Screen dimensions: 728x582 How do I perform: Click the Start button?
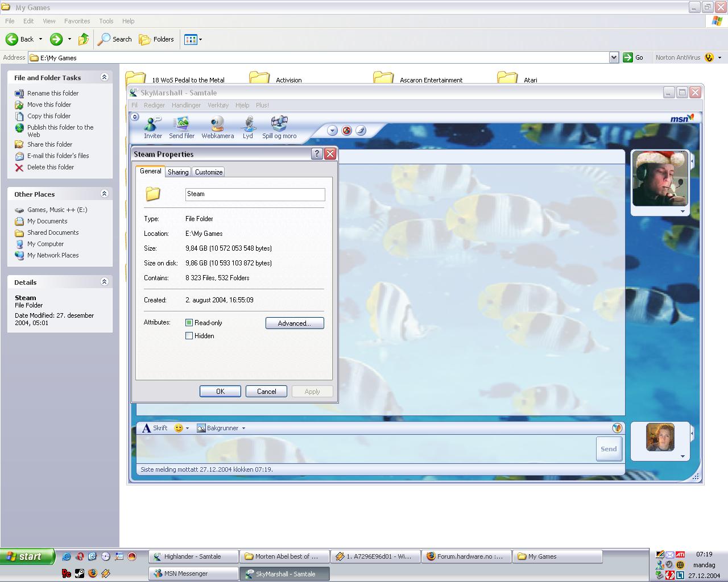pos(27,556)
